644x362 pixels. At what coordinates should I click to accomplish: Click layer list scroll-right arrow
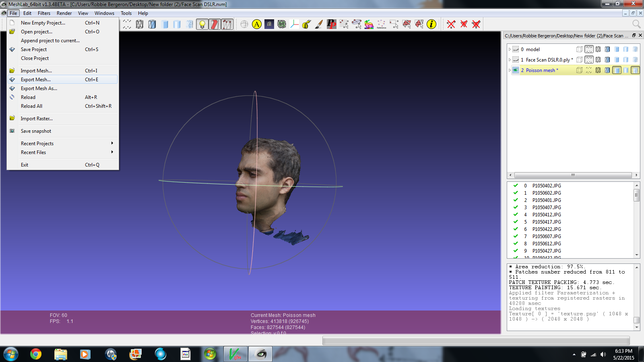point(636,175)
